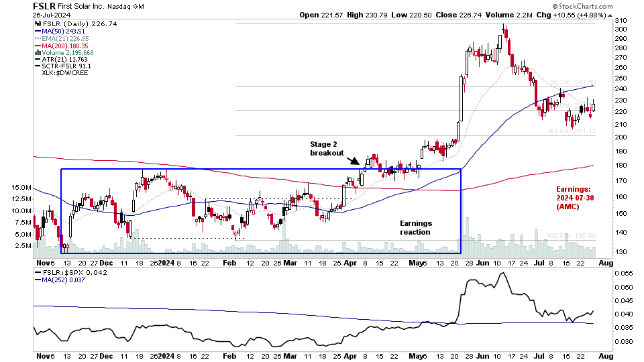Screen dimensions: 644x362
Task: Select the 'FSLR (Daily) 226.74' legend entry
Action: coord(80,24)
